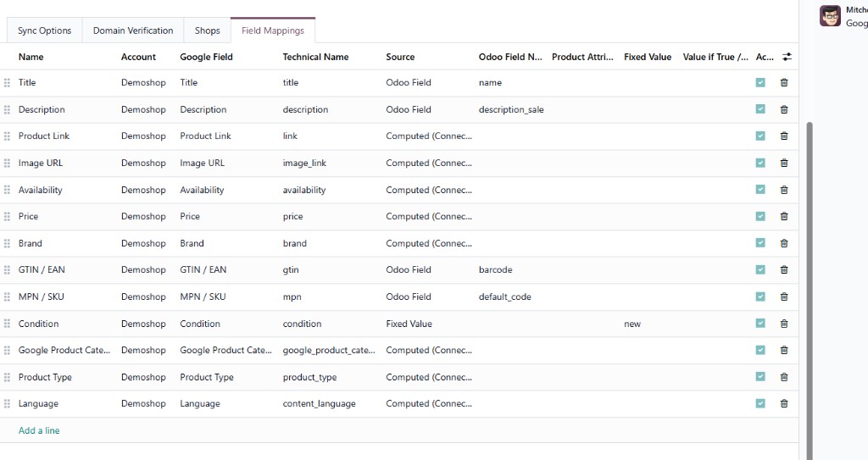Toggle Active checkbox for Availability
868x460 pixels.
760,189
